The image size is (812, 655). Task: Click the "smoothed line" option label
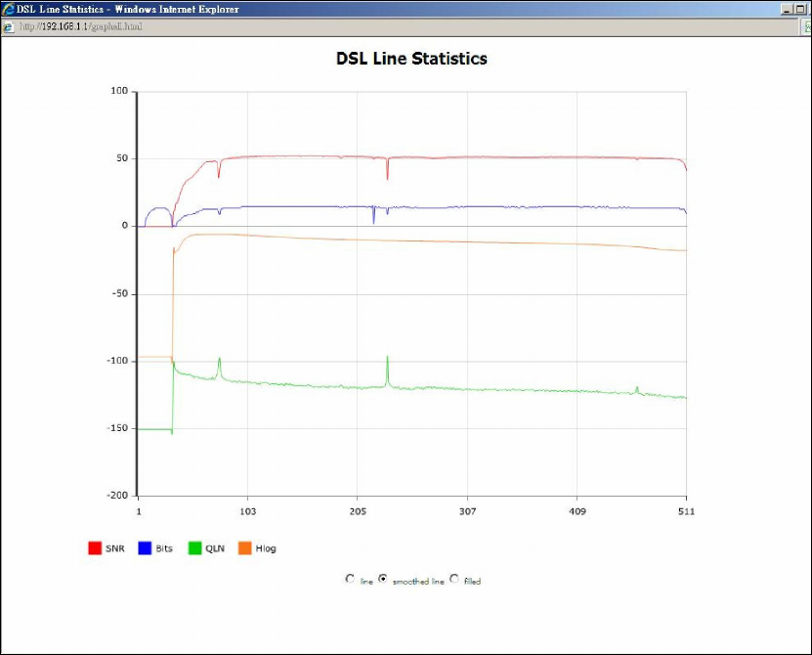418,582
